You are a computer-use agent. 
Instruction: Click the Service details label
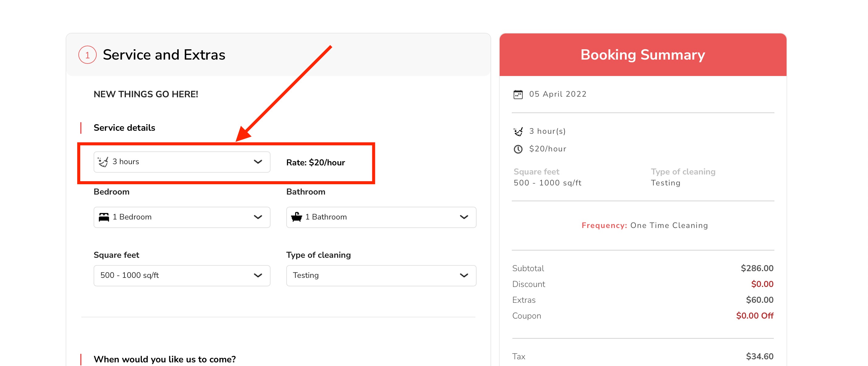[124, 128]
